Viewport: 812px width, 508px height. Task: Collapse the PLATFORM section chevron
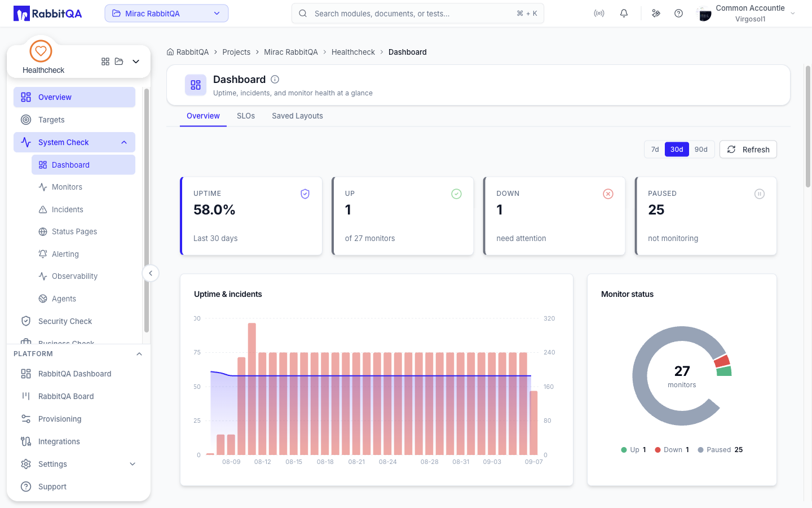139,354
